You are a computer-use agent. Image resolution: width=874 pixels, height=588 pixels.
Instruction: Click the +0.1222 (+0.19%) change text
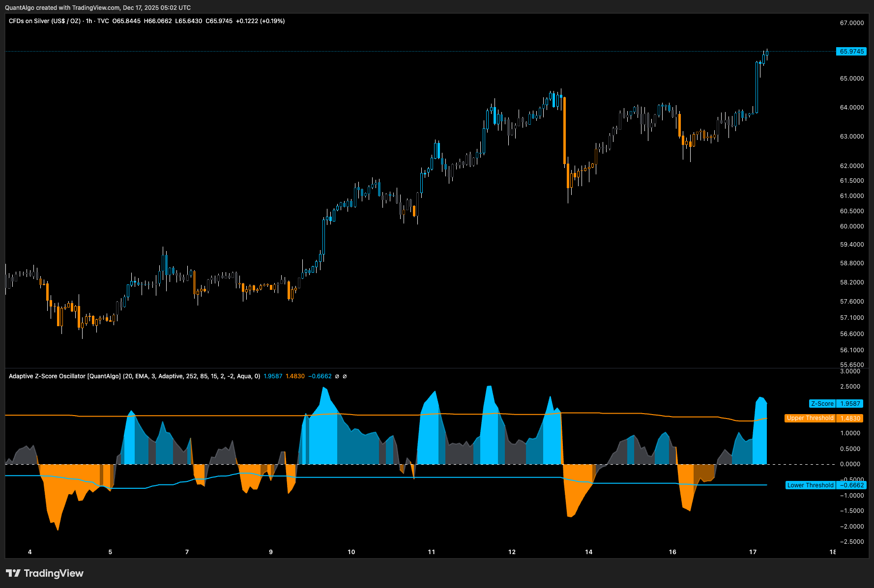pos(261,21)
